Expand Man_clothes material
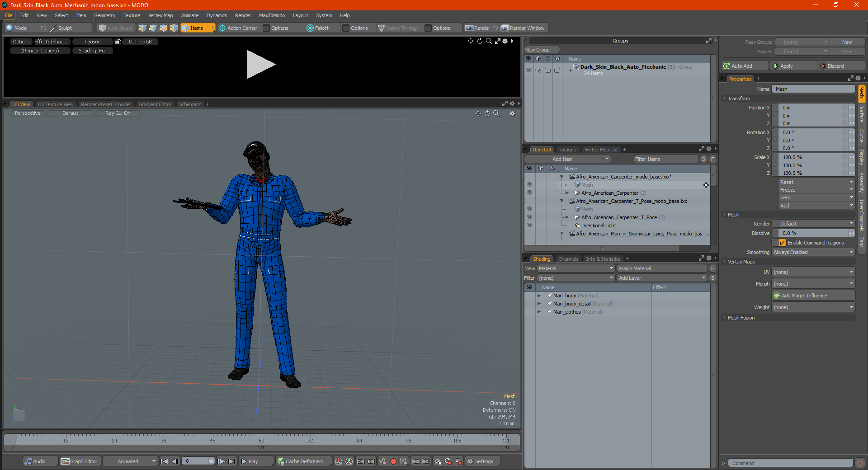The height and width of the screenshot is (470, 868). 539,312
